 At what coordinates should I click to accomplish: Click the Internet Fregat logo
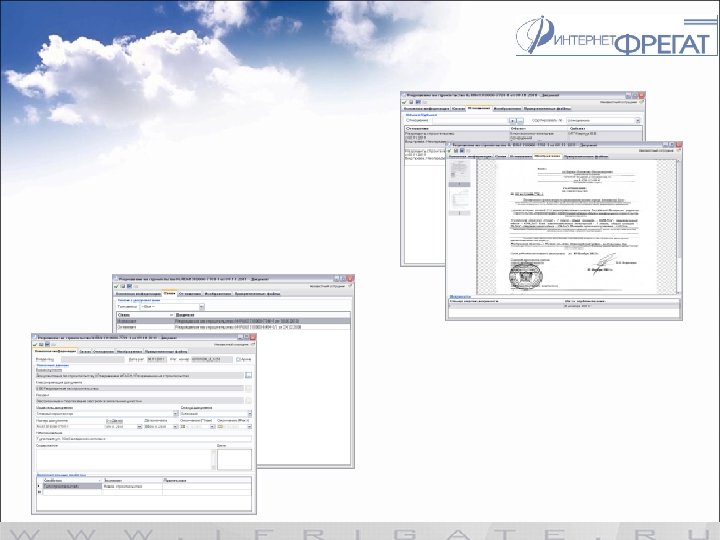pyautogui.click(x=616, y=36)
